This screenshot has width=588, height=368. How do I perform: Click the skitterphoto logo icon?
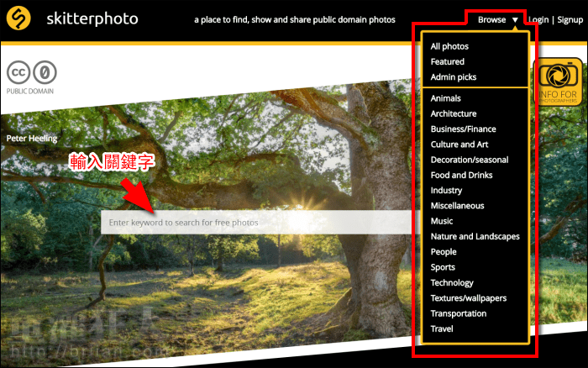(18, 18)
